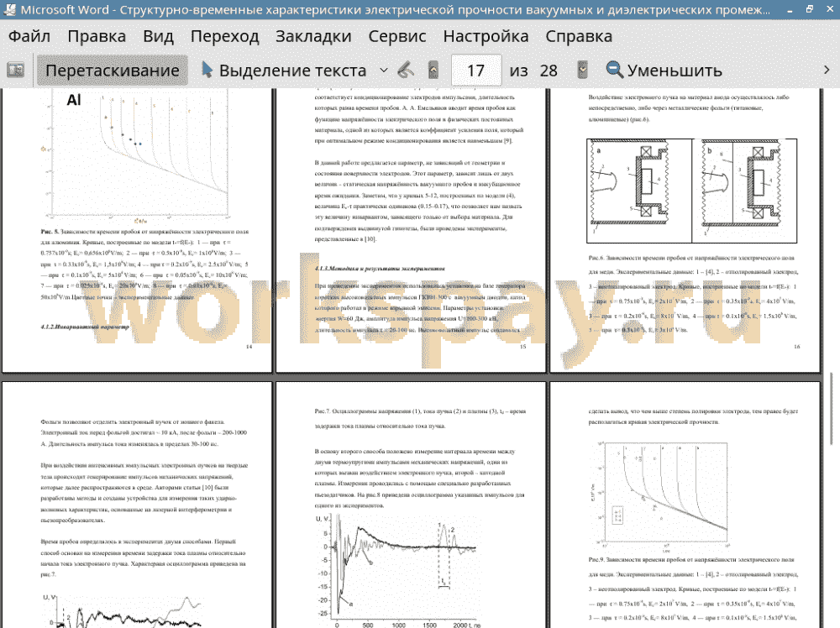Open the Закладки menu

tap(313, 36)
